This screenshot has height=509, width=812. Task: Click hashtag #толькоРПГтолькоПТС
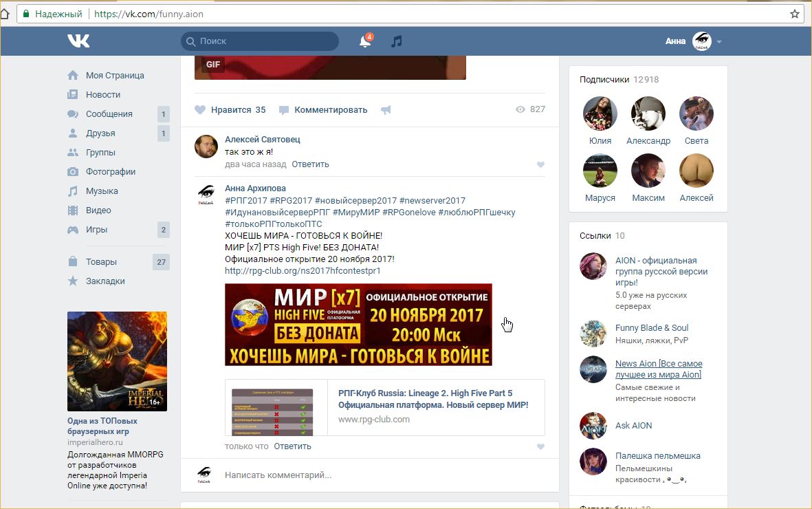click(x=274, y=224)
